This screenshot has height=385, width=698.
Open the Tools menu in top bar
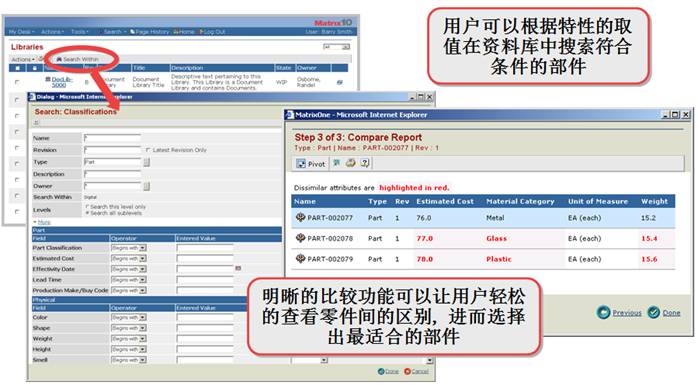click(x=80, y=32)
